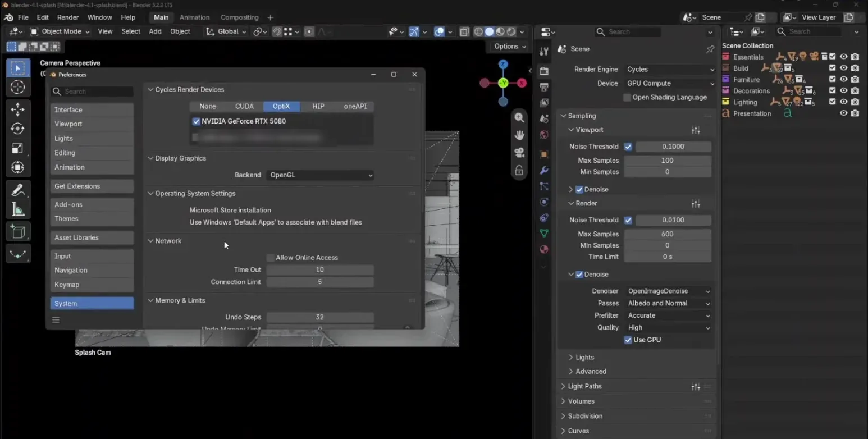Enable Open Shading Language checkbox
868x439 pixels.
627,98
